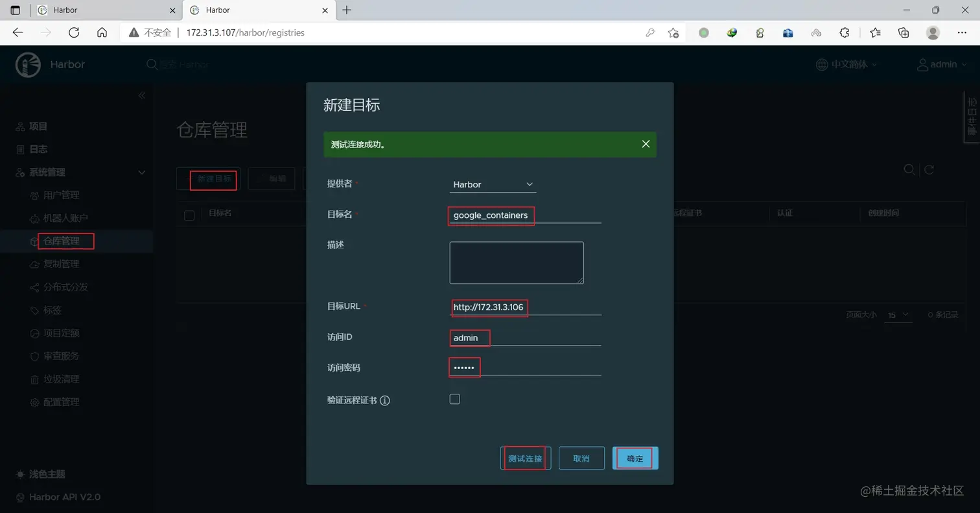Click the 新建目标 button behind the dialog

coord(208,179)
